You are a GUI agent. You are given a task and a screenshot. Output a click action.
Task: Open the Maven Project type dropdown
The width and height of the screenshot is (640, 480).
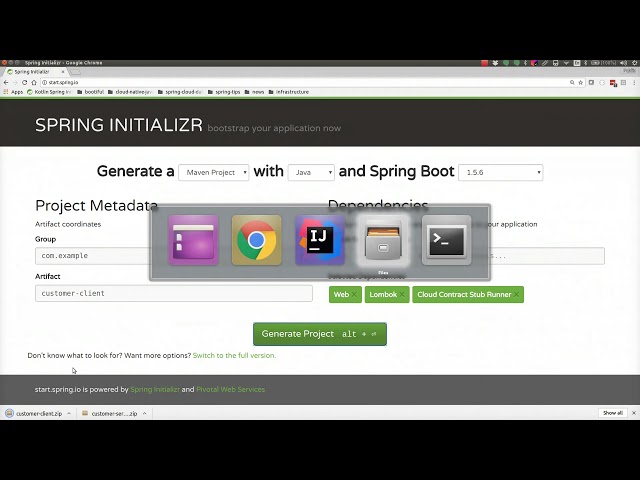(213, 172)
